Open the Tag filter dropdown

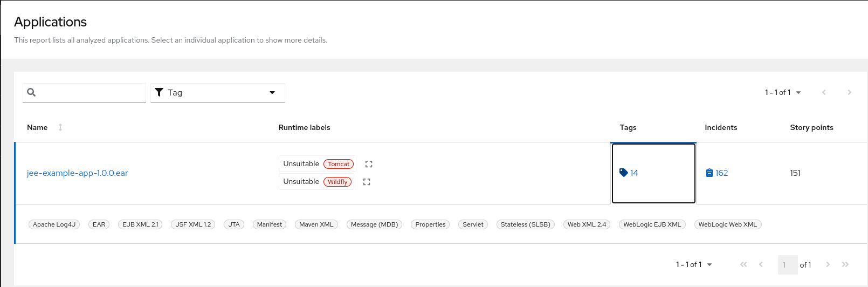click(x=217, y=92)
